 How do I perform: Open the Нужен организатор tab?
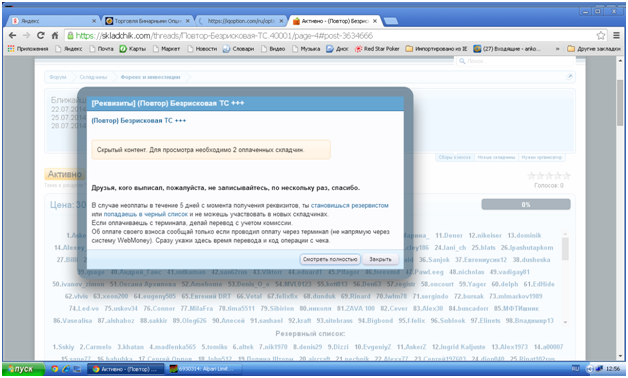[x=541, y=157]
